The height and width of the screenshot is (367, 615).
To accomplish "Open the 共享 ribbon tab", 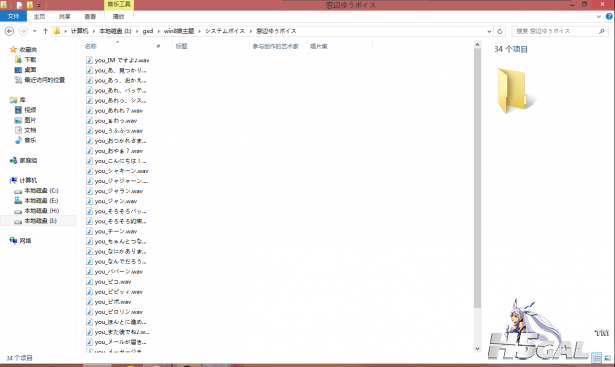I will pyautogui.click(x=65, y=16).
